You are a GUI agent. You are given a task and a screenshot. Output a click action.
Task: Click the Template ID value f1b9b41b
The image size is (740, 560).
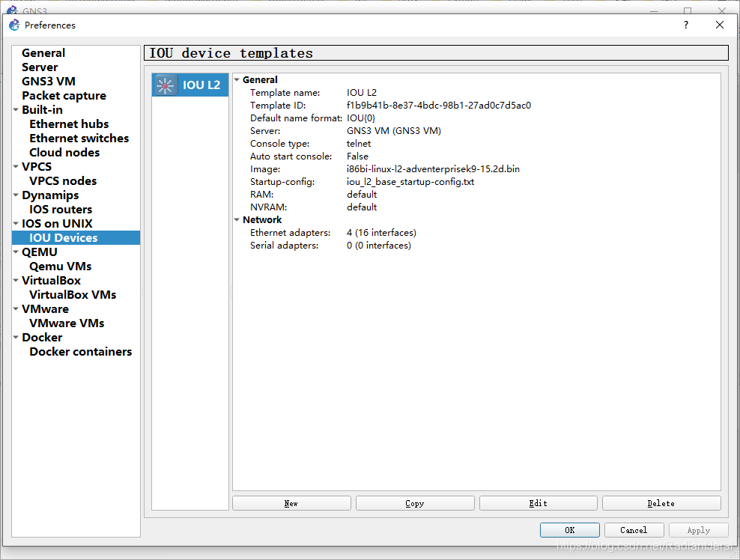[x=439, y=106]
